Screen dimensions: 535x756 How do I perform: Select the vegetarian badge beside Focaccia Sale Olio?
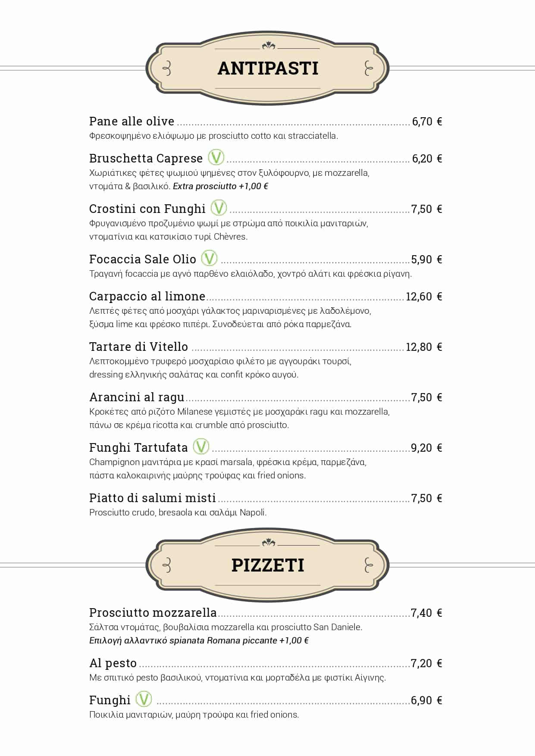(210, 258)
